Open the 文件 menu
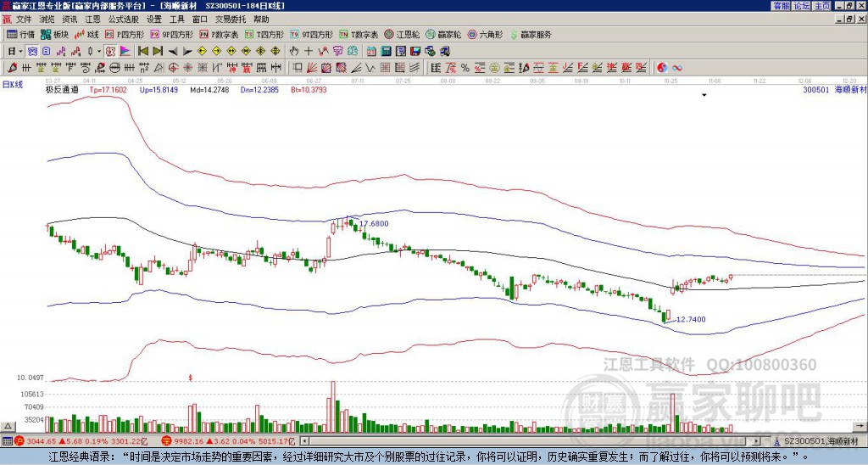 (24, 20)
